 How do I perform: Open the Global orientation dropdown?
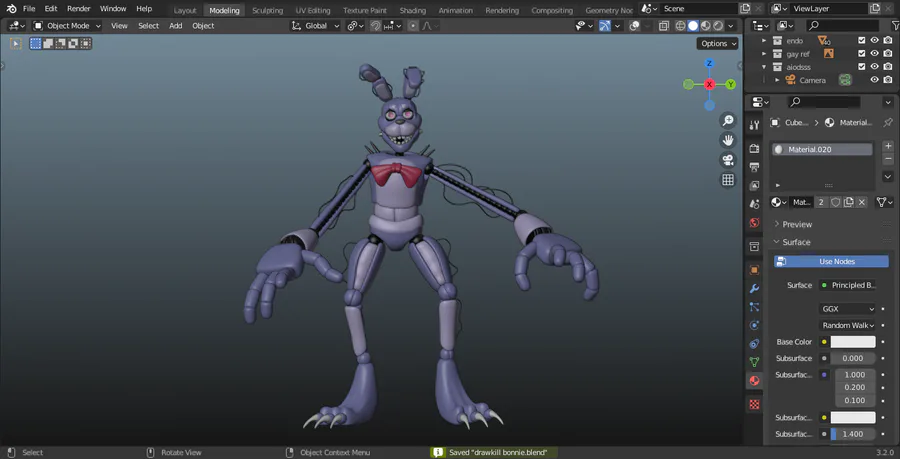[316, 26]
